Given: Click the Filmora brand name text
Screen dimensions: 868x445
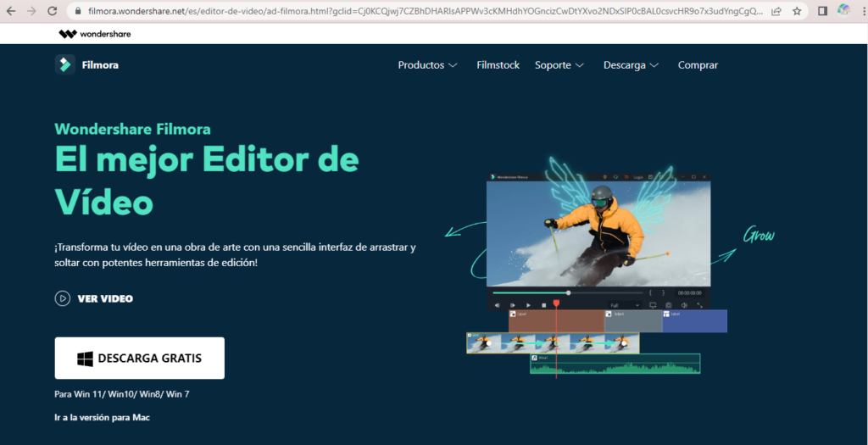Looking at the screenshot, I should [100, 65].
